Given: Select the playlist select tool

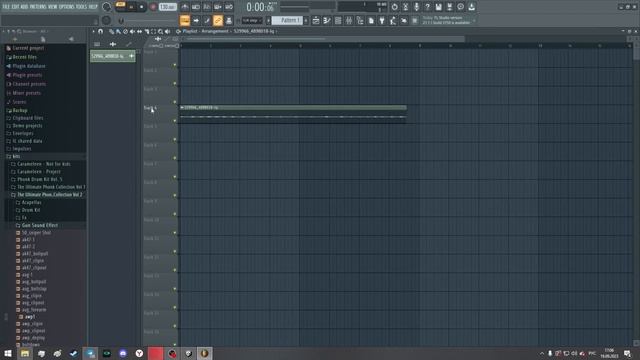Looking at the screenshot, I should (153, 31).
